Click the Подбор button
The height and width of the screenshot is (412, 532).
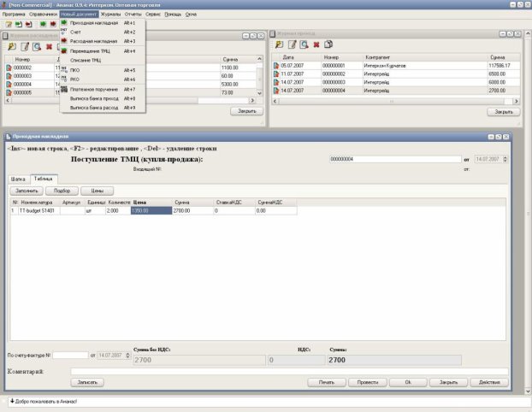pos(62,191)
